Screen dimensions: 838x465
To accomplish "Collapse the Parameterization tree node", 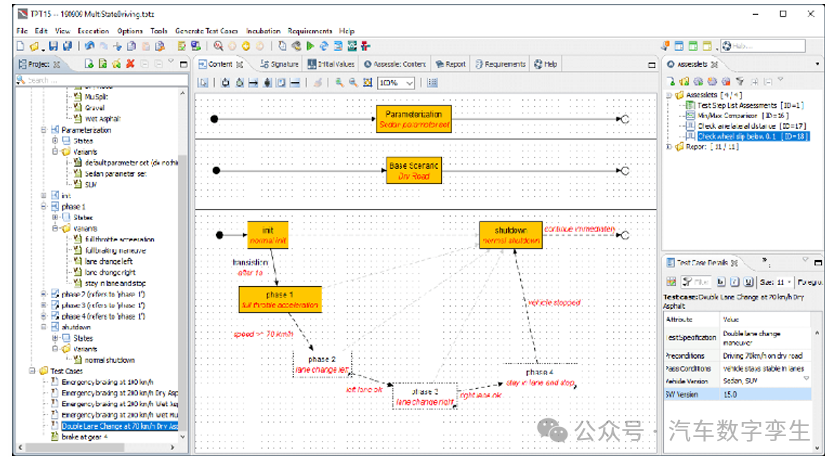I will click(x=44, y=130).
